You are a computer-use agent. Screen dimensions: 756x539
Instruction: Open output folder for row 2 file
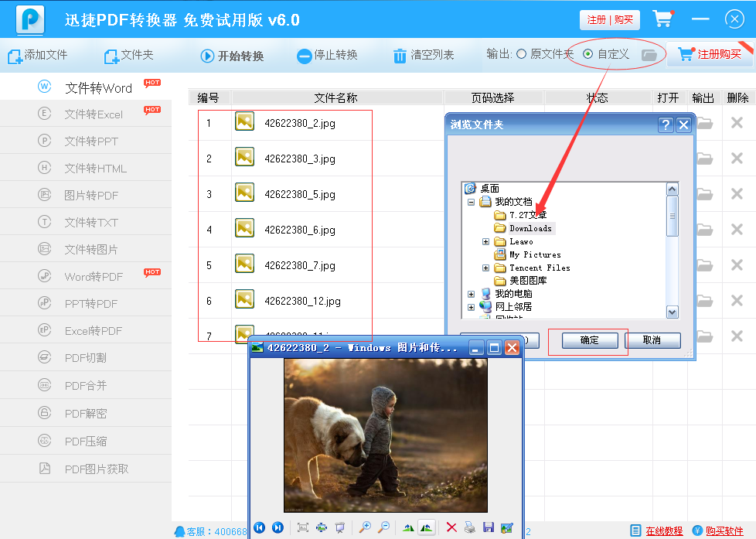click(x=704, y=159)
